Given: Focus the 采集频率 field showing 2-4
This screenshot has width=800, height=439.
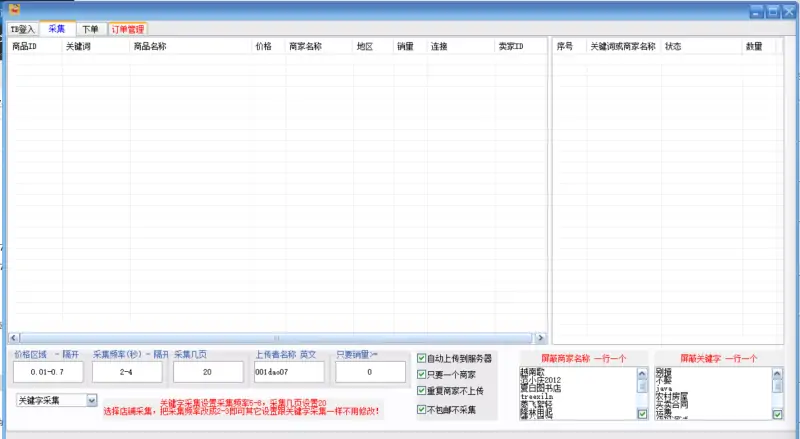Looking at the screenshot, I should click(127, 372).
